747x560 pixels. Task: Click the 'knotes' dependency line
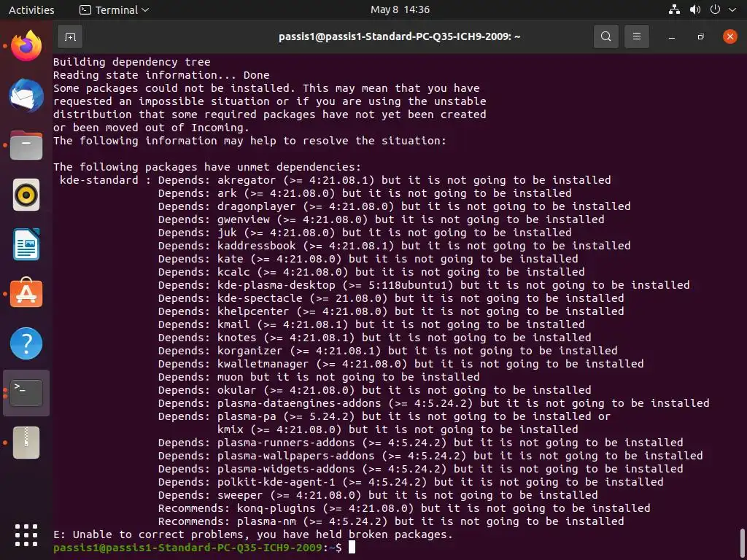tap(375, 338)
